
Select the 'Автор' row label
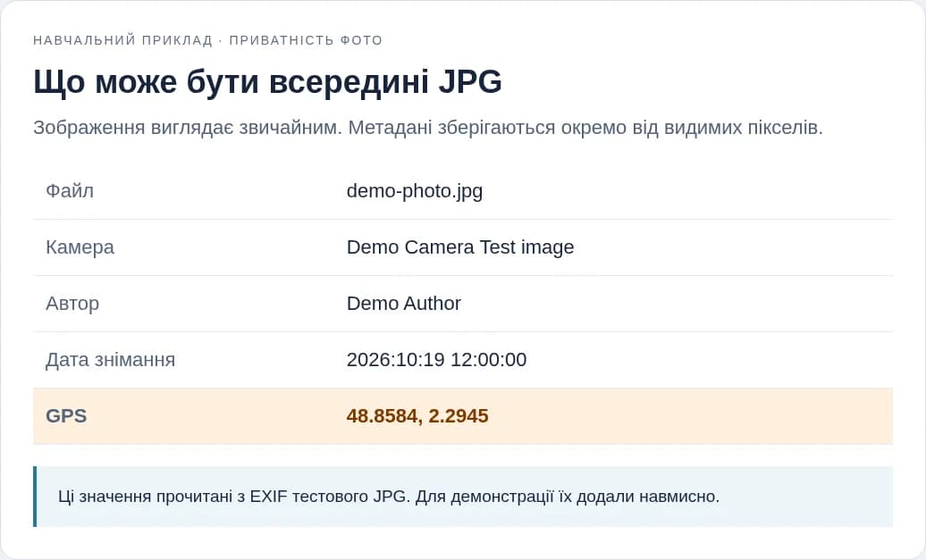72,304
